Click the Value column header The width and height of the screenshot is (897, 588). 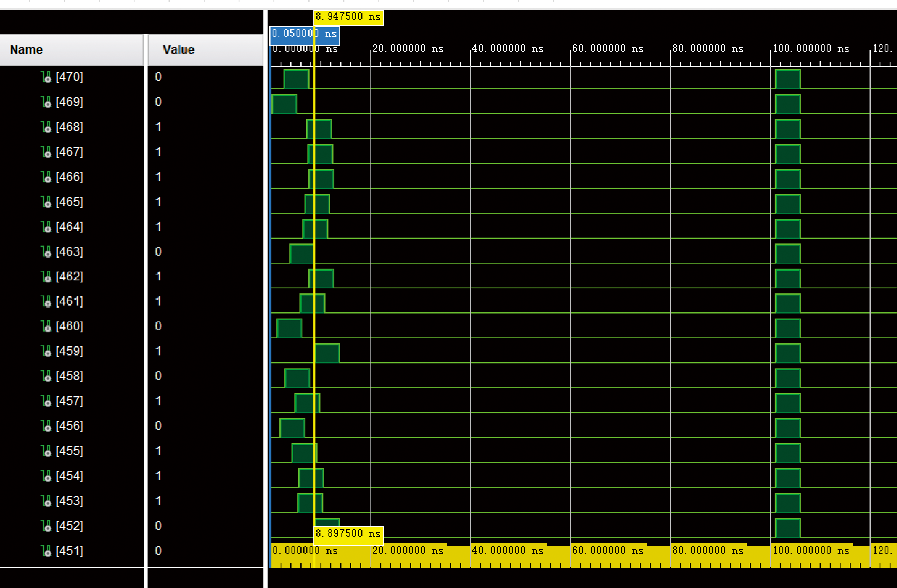205,50
